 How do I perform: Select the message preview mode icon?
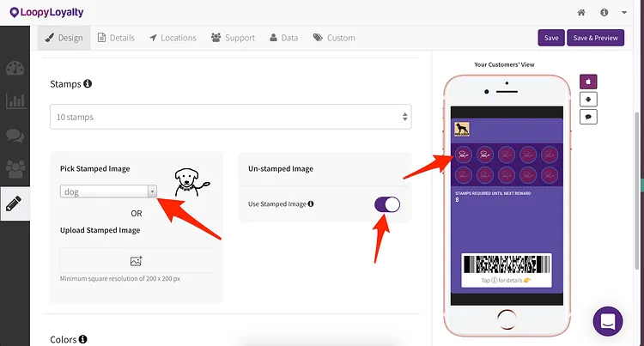(x=588, y=117)
